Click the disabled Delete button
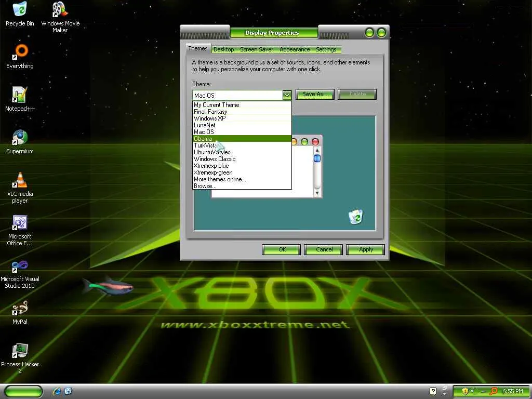Viewport: 532px width, 399px height. 357,94
